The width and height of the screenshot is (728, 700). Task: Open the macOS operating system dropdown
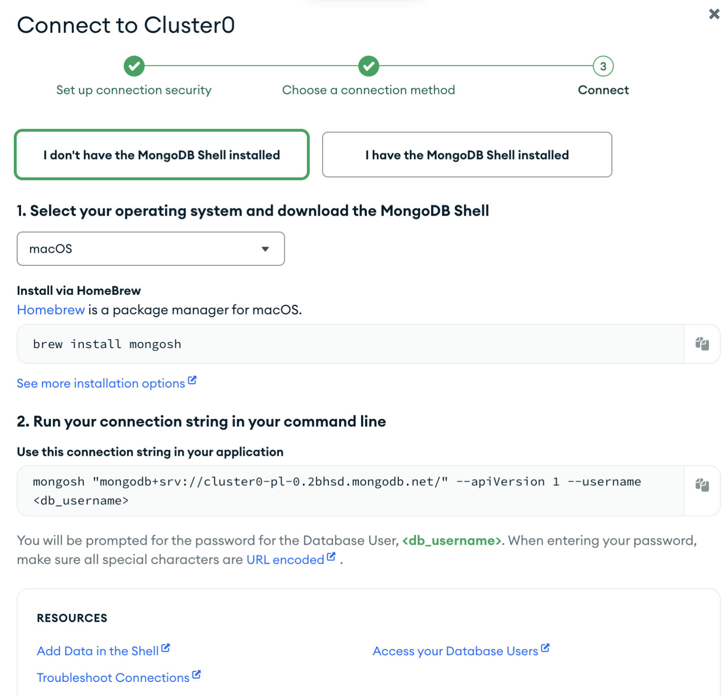(151, 249)
